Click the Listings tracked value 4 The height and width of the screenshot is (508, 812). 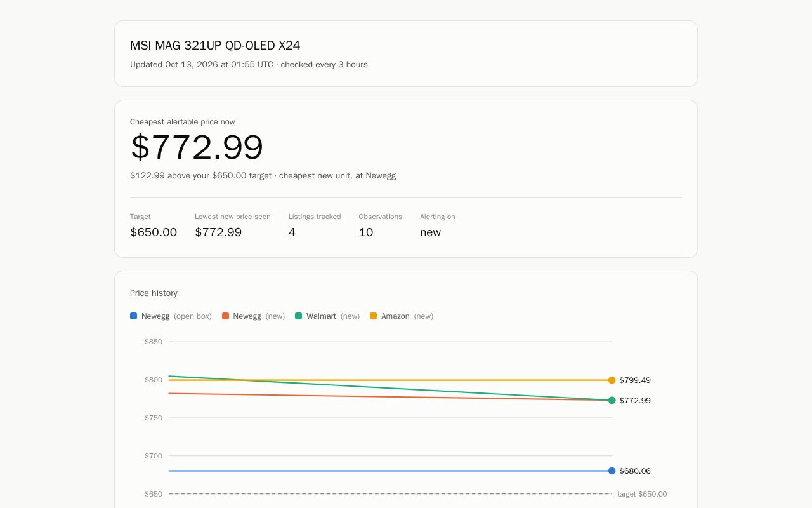pos(292,232)
